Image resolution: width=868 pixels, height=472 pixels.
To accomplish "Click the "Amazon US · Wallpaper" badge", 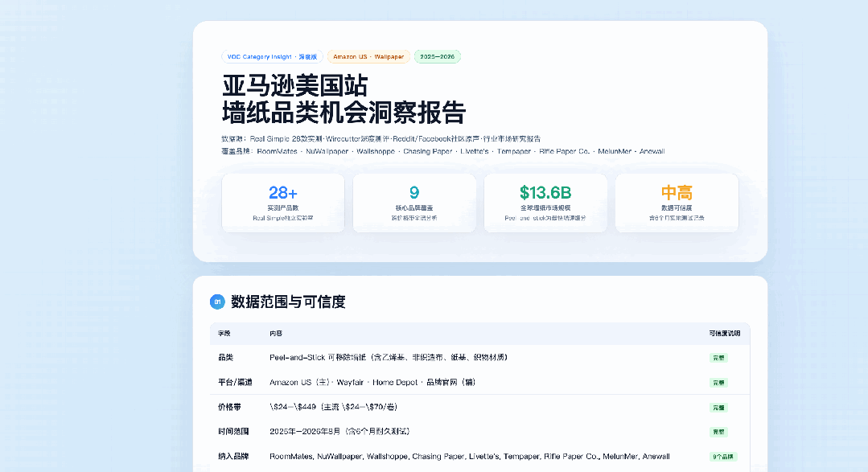I will [368, 56].
